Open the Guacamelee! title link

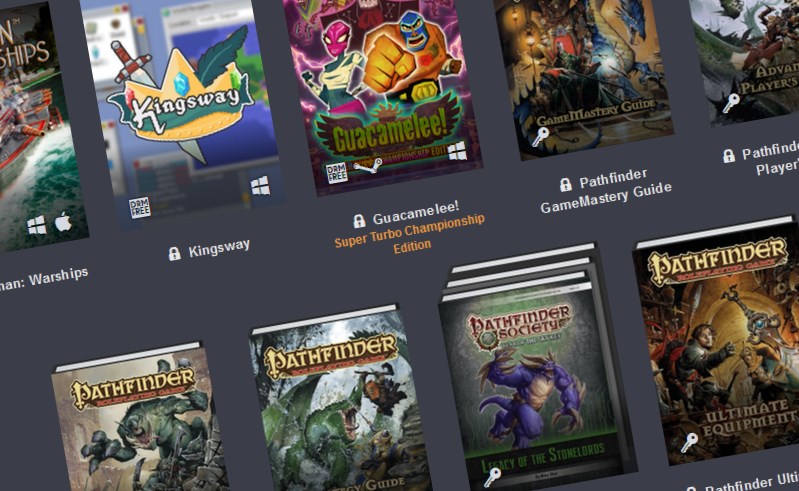pos(416,212)
